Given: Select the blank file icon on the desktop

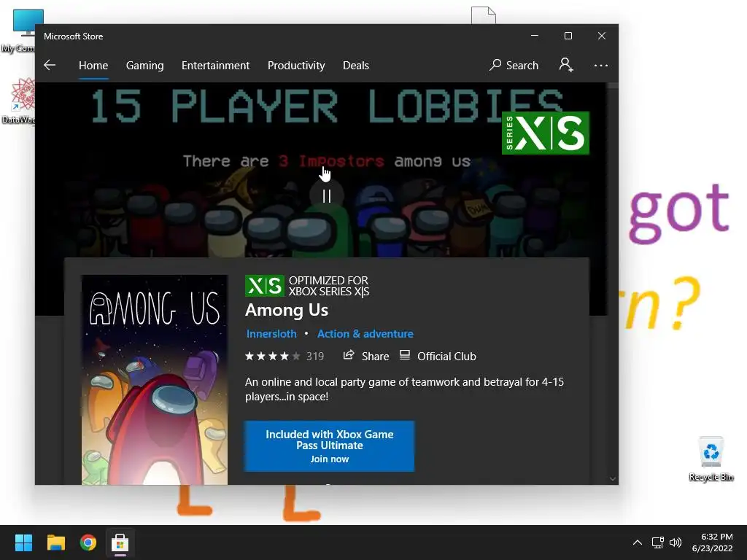Looking at the screenshot, I should point(484,15).
